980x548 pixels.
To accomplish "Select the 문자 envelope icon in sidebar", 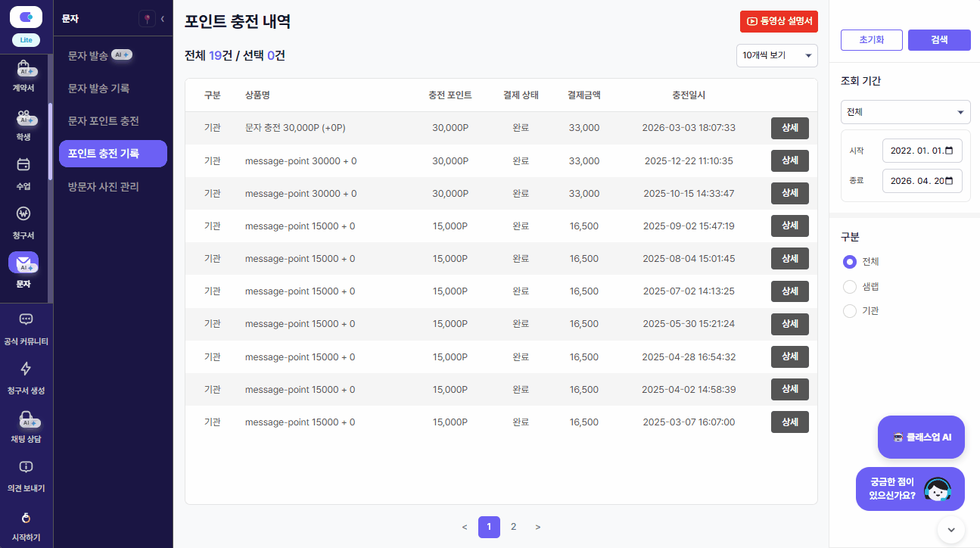I will 23,263.
